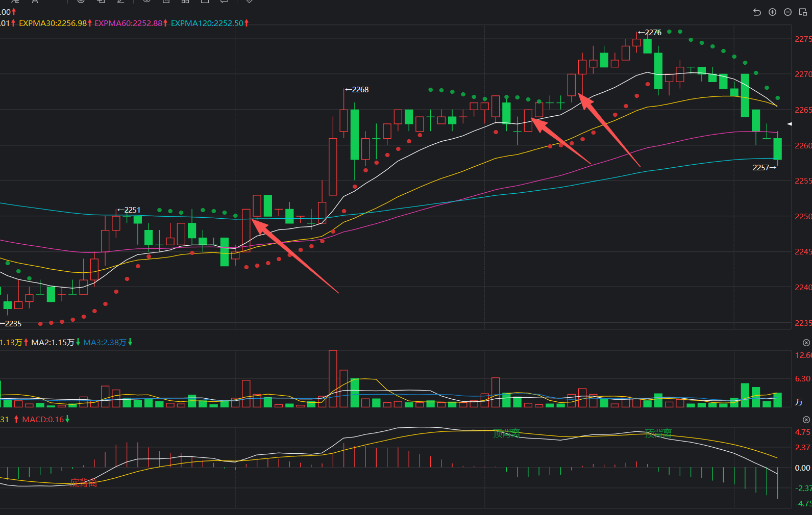Select the tallest red volume bar
Viewport: 812px width, 515px height.
click(x=333, y=378)
